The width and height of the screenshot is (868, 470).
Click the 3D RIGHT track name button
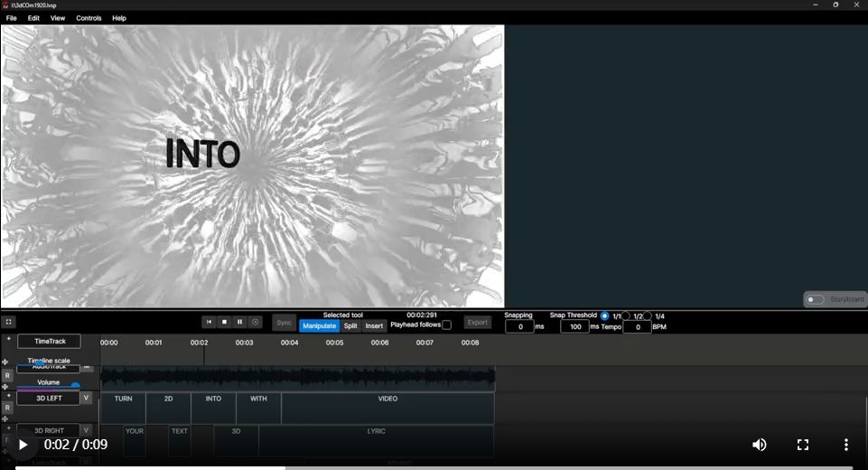pos(49,430)
